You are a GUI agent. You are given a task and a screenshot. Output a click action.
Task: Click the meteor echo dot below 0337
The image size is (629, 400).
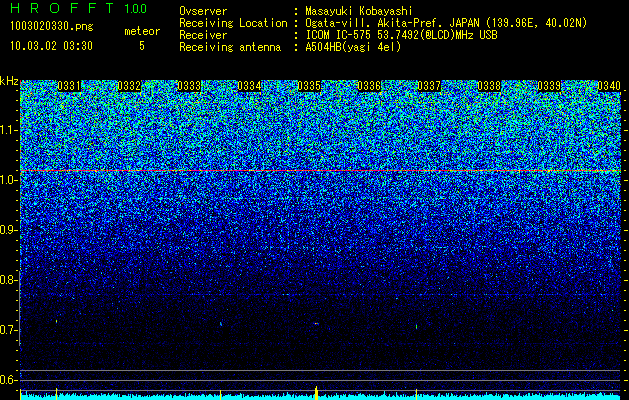point(416,327)
